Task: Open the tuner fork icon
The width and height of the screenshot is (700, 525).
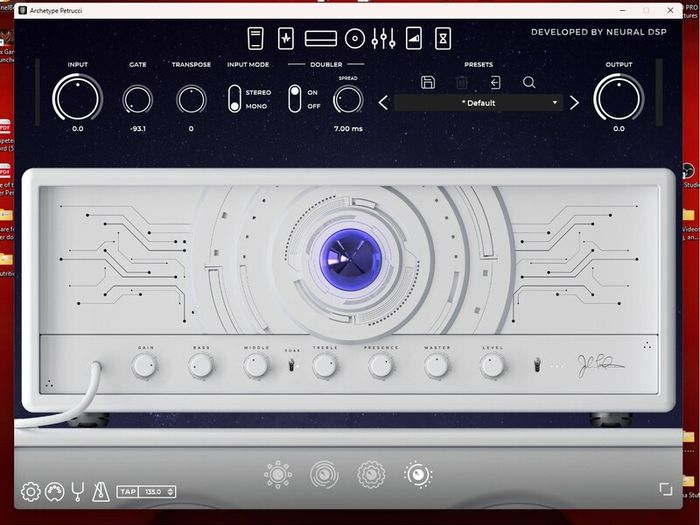Action: 78,492
